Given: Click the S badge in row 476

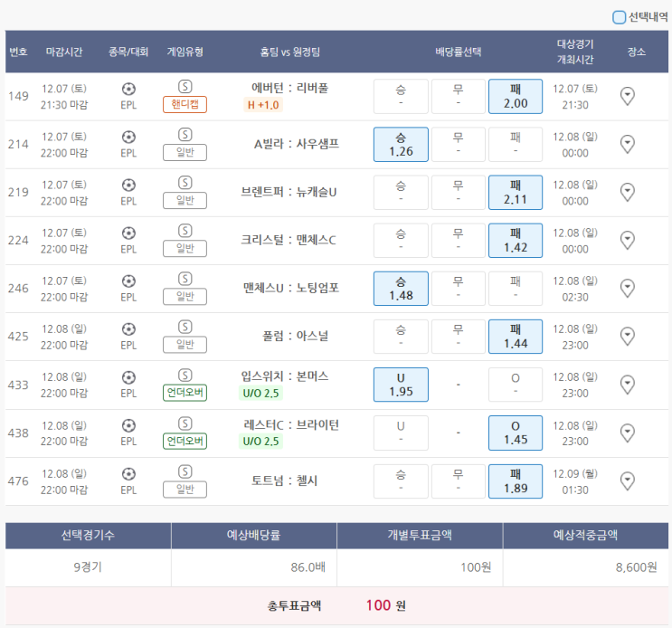Looking at the screenshot, I should 185,472.
